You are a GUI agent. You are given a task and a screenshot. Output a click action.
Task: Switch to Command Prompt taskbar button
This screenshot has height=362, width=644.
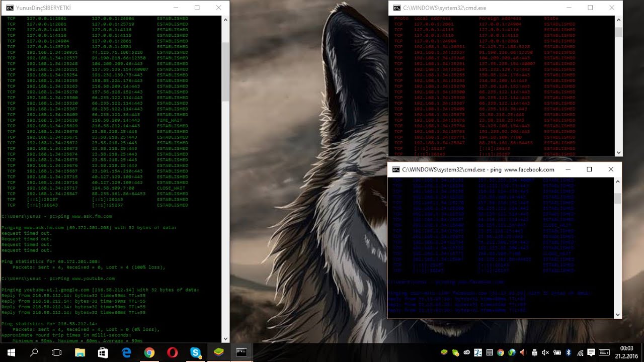[x=242, y=353]
